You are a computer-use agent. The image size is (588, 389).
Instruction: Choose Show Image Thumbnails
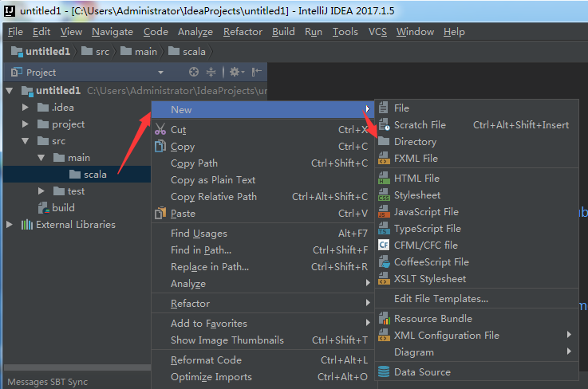click(x=262, y=340)
